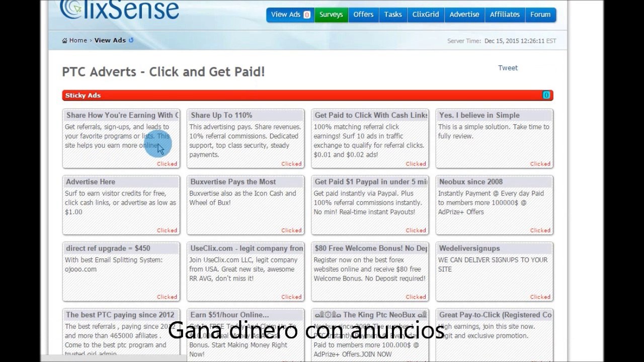Viewport: 644px width, 362px height.
Task: Click the home icon in breadcrumb
Action: pos(64,41)
